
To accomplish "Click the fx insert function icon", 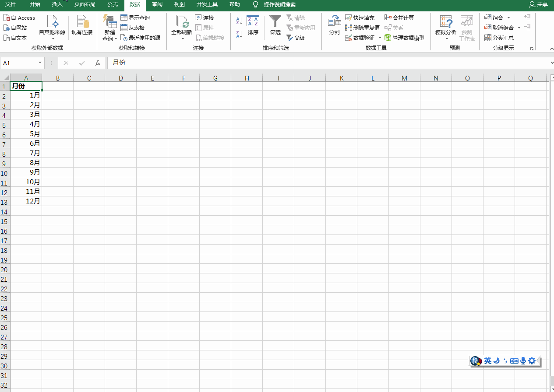I will tap(98, 63).
